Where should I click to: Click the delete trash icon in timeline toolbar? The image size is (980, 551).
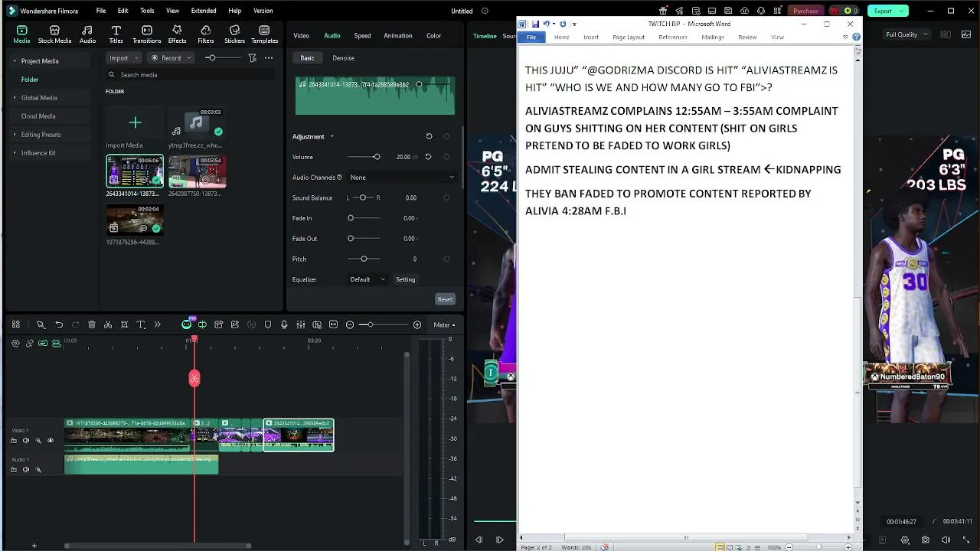[92, 324]
